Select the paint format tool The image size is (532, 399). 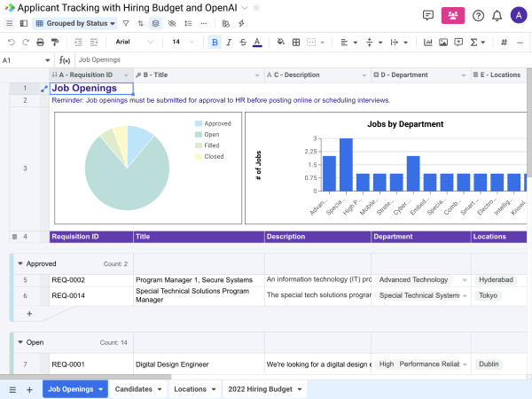click(x=55, y=42)
